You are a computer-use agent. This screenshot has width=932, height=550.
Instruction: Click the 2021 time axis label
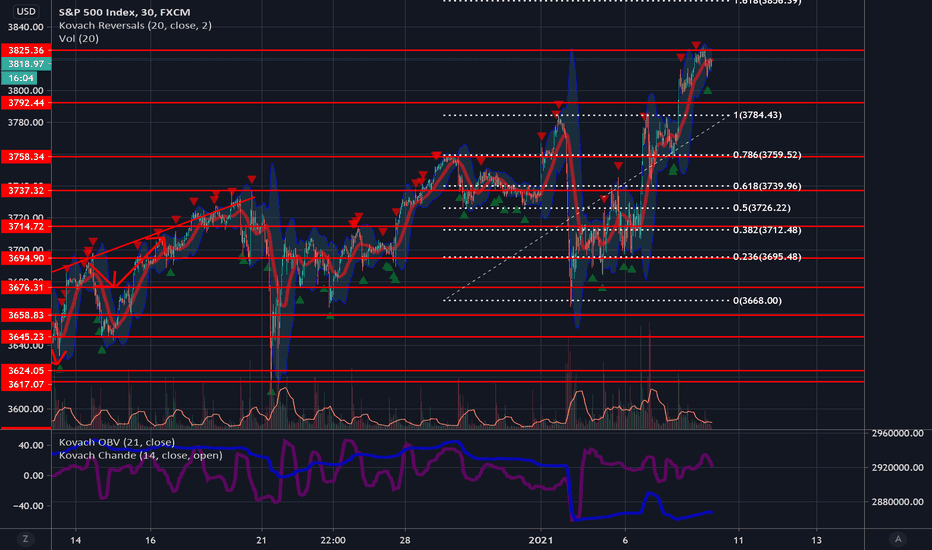click(540, 540)
